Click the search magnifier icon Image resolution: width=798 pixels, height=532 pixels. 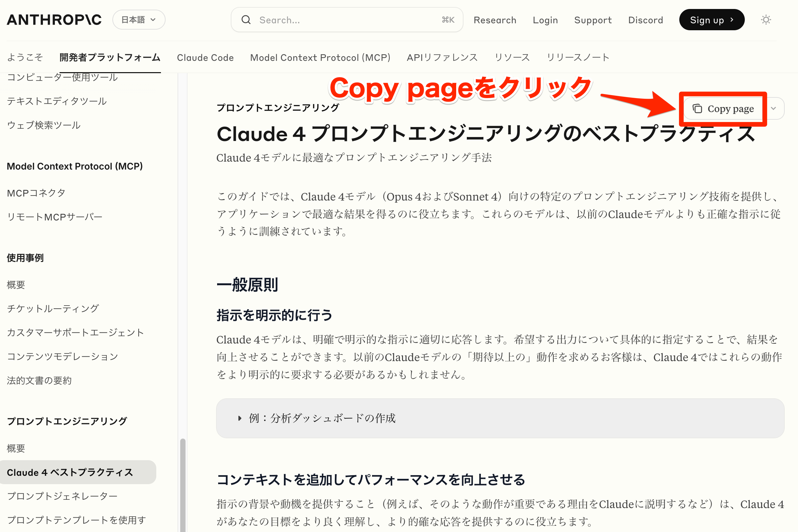(x=246, y=20)
